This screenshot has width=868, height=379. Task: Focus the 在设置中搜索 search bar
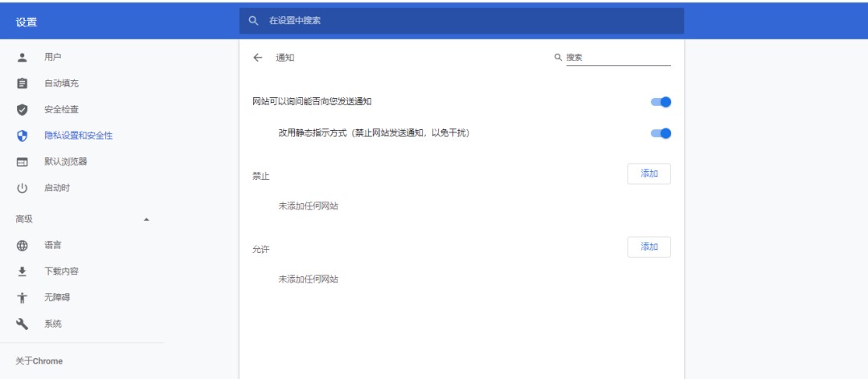coord(461,21)
